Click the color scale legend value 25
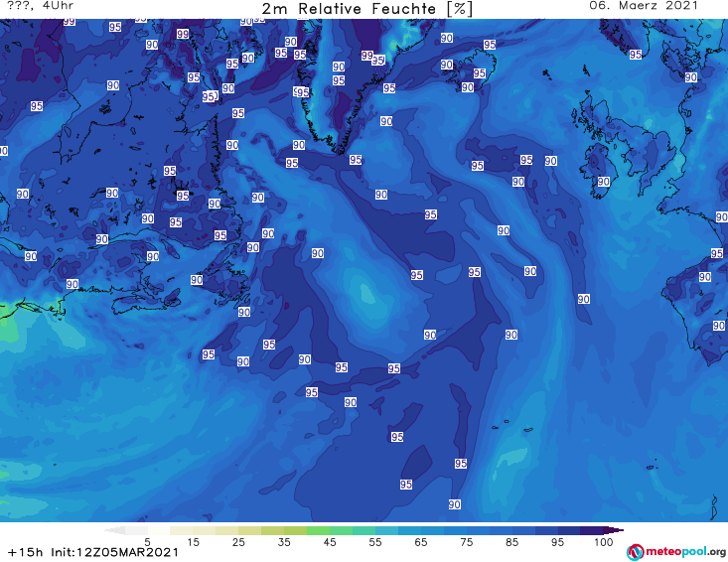Image resolution: width=728 pixels, height=562 pixels. (238, 542)
